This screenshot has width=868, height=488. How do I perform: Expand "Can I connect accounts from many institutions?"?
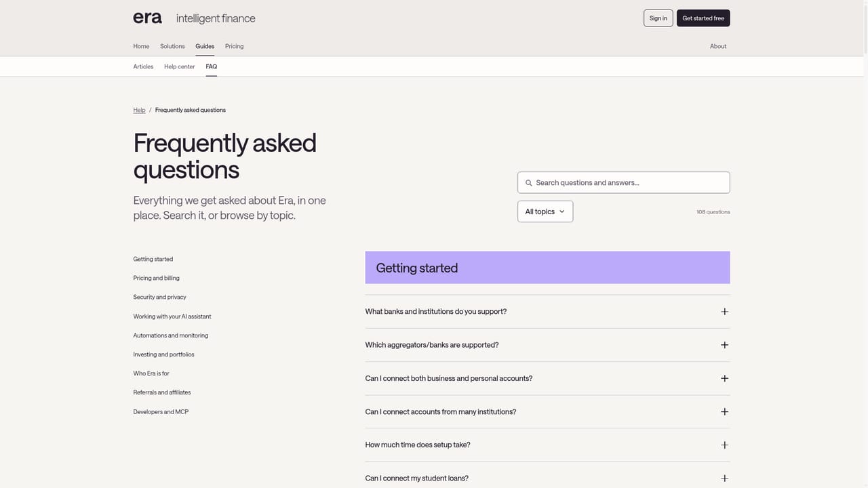click(547, 411)
